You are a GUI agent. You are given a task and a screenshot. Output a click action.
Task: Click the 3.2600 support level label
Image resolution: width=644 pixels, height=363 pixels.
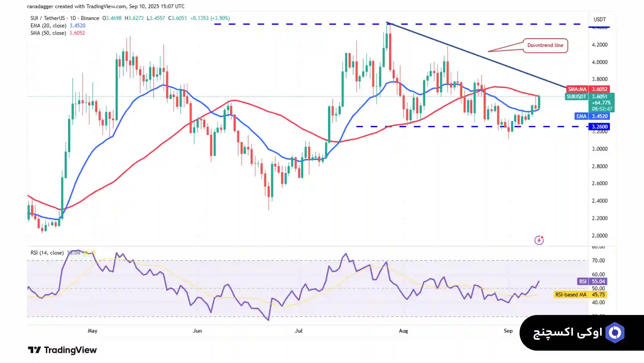coord(599,127)
